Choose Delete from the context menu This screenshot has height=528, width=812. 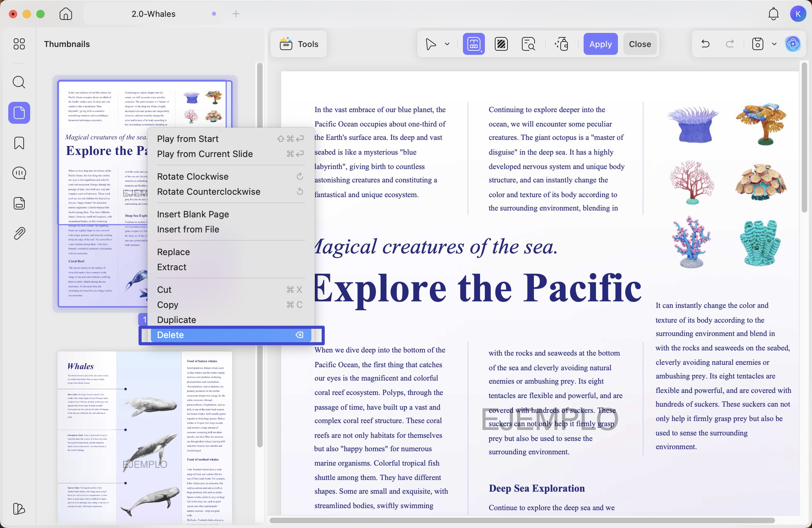pyautogui.click(x=231, y=335)
